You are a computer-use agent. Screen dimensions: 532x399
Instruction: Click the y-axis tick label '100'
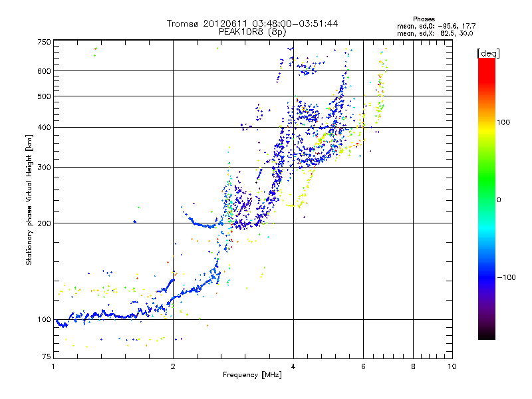click(44, 320)
